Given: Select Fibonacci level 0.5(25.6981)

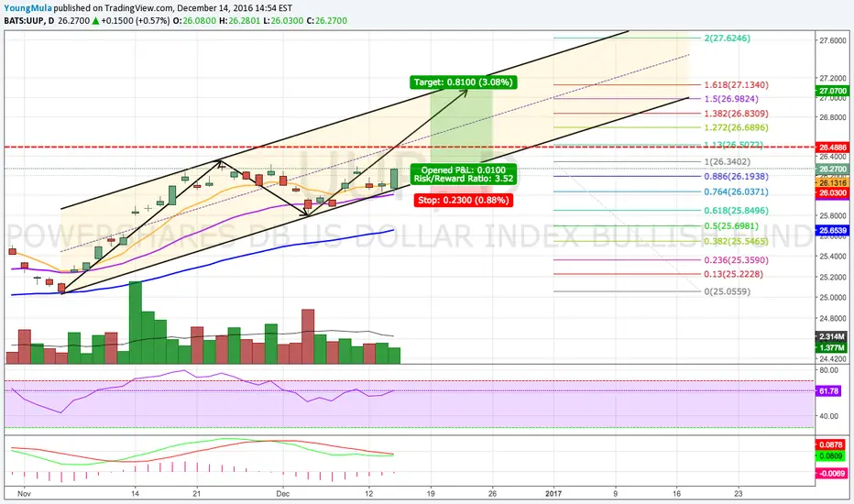Looking at the screenshot, I should pos(731,225).
